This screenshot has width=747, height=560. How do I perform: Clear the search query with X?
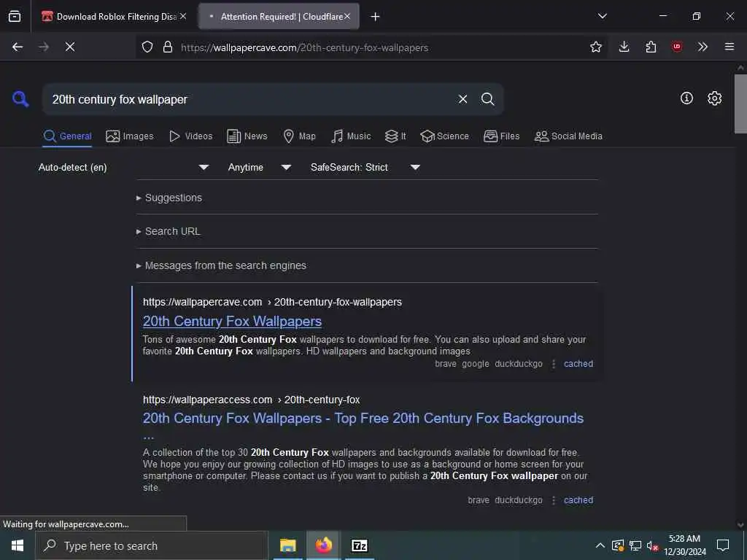tap(462, 99)
